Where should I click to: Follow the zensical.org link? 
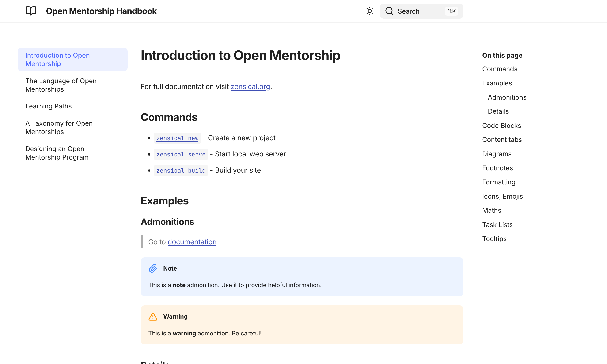point(250,87)
